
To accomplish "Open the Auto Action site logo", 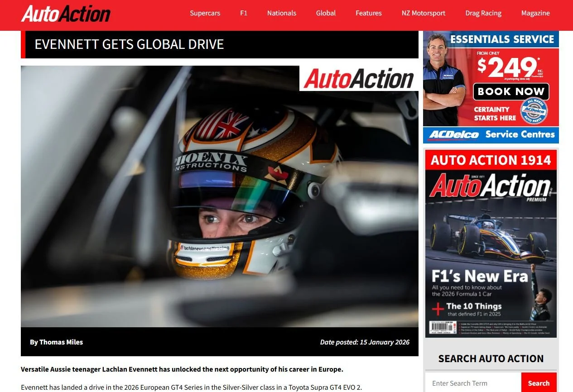I will pyautogui.click(x=66, y=14).
